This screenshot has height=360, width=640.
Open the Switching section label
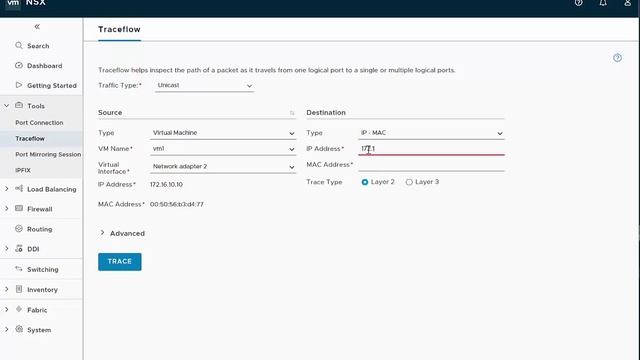tap(43, 269)
